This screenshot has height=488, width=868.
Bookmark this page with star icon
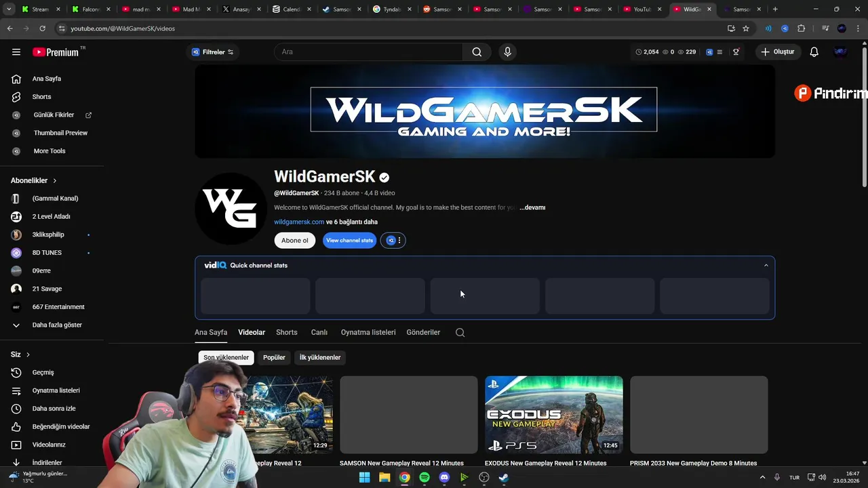tap(746, 28)
